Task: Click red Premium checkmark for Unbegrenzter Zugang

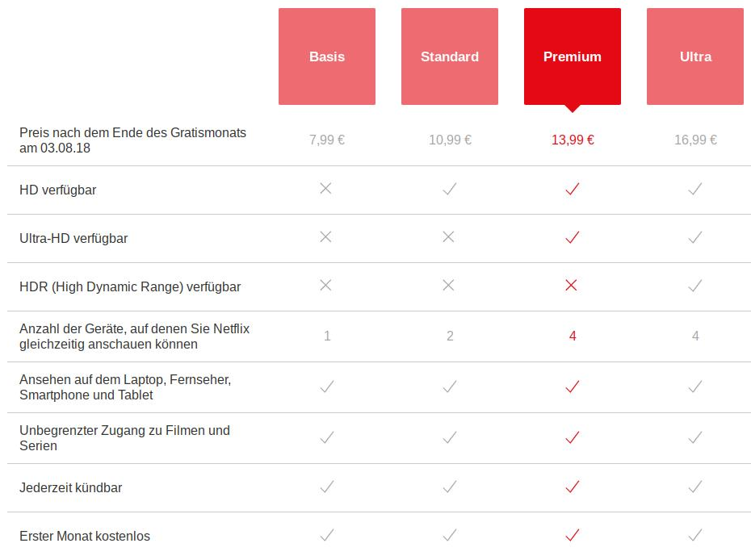Action: click(x=573, y=437)
